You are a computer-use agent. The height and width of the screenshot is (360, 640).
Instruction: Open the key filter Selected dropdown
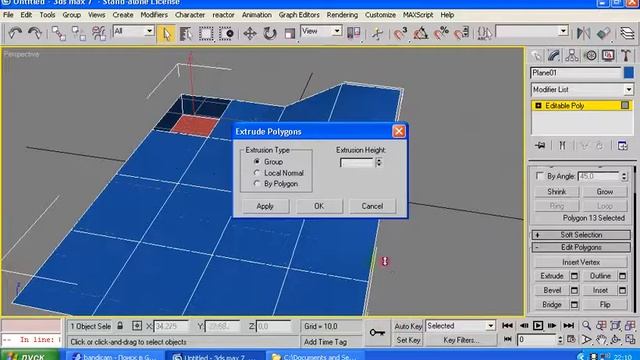click(491, 326)
